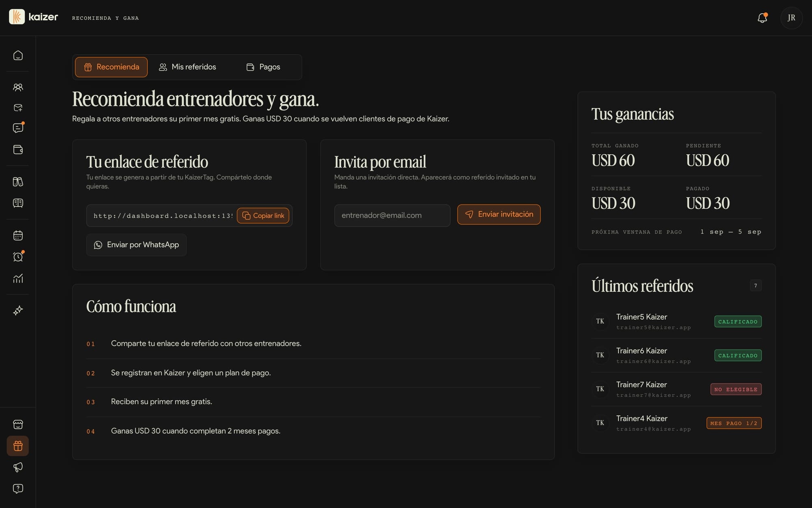Open the chat messages icon in sidebar
Viewport: 812px width, 508px height.
coord(18,128)
